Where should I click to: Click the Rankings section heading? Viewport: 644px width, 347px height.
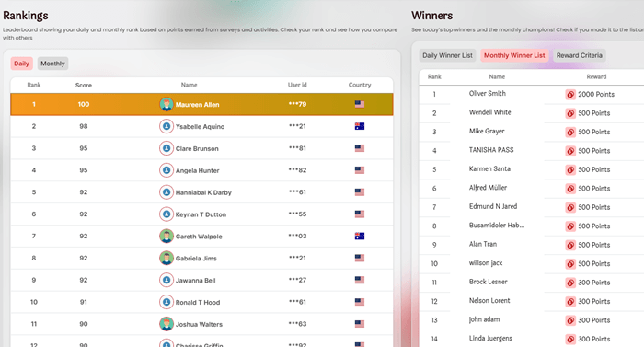(26, 16)
